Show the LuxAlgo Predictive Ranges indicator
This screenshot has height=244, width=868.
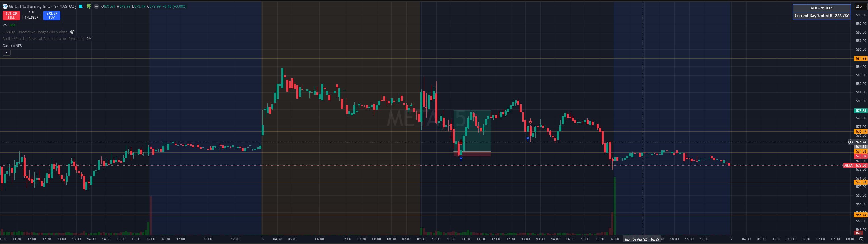pos(72,32)
